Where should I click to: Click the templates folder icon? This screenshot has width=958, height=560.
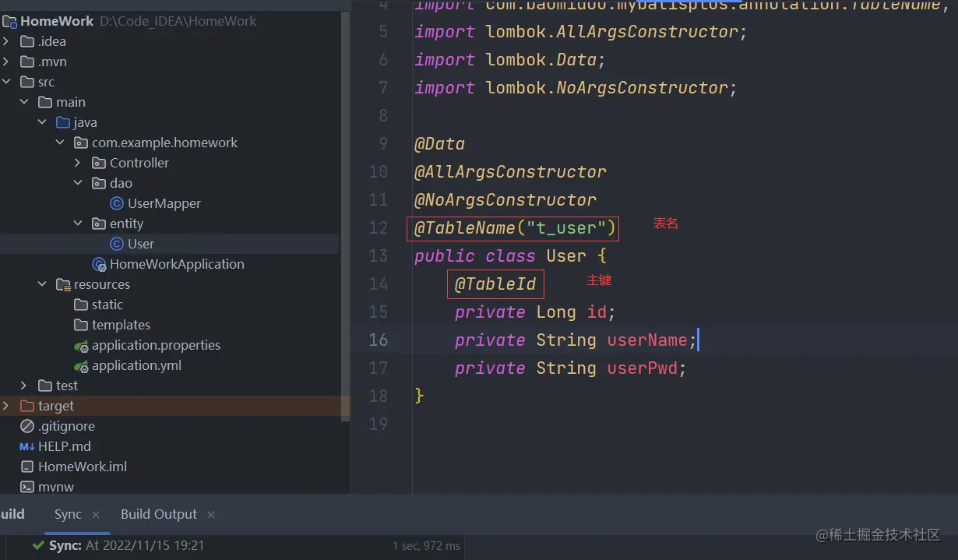[81, 325]
